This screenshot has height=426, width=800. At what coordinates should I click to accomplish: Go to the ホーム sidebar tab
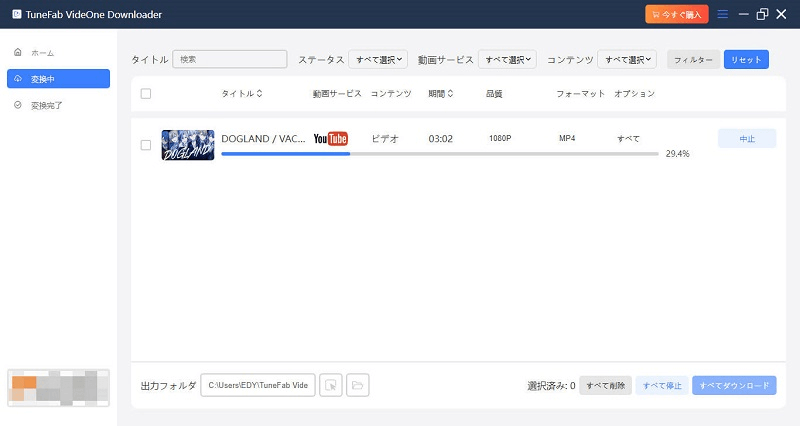[x=42, y=52]
